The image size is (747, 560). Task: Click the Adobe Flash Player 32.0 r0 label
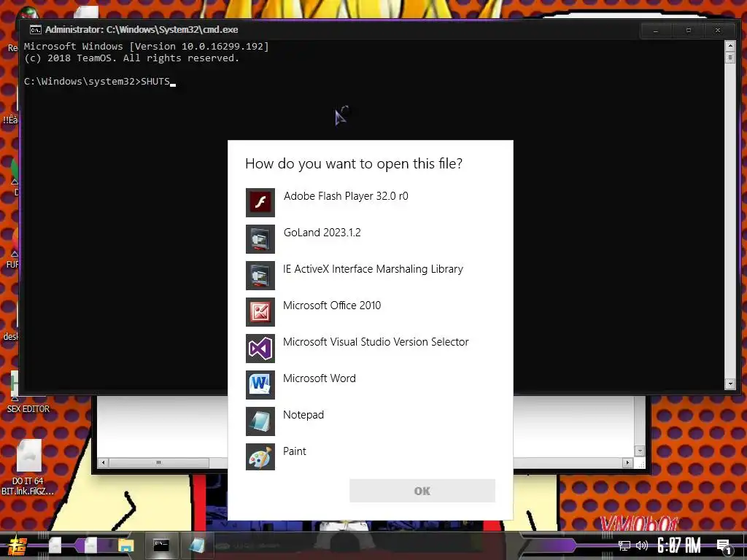tap(346, 196)
